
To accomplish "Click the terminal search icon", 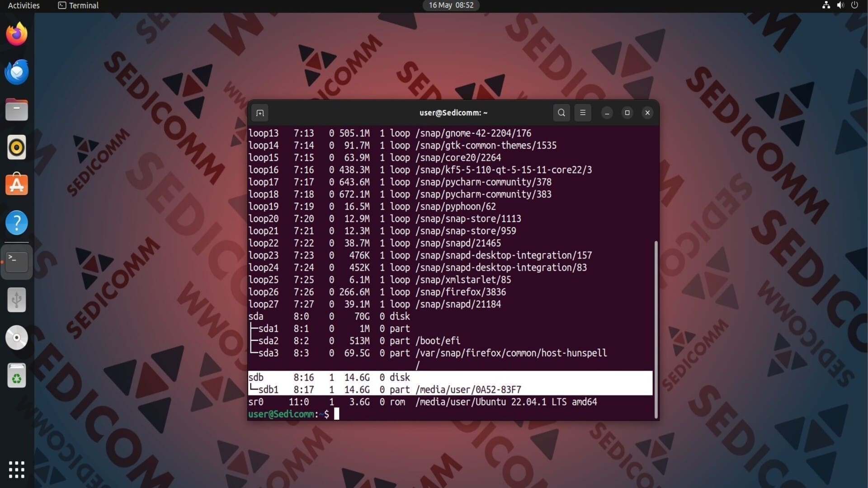I will (x=561, y=113).
